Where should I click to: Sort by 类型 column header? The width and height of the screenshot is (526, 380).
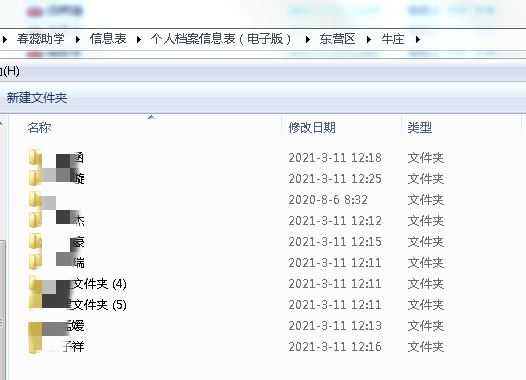[x=420, y=127]
